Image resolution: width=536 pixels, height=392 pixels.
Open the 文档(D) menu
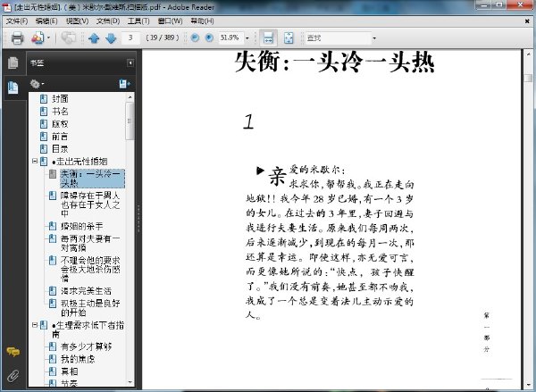[108, 21]
